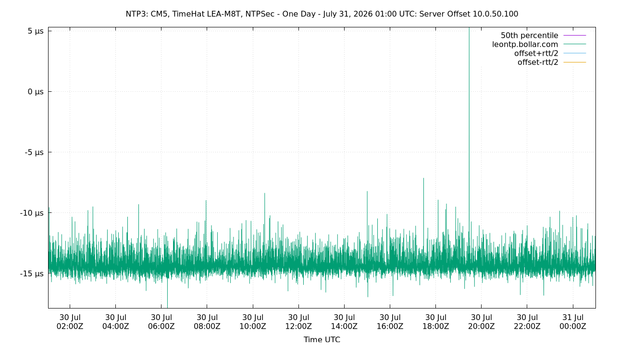Viewport: 644px width, 346px height.
Task: Click the '30 Jul 14:00Z' x-axis label
Action: (x=344, y=322)
